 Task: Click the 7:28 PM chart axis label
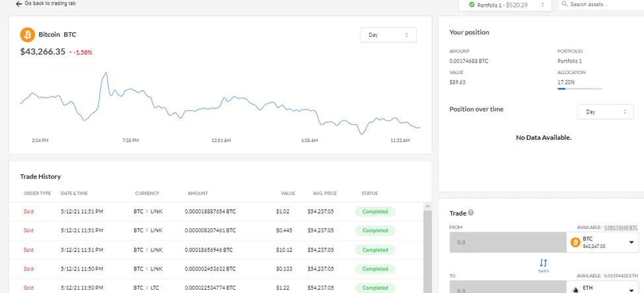click(131, 141)
